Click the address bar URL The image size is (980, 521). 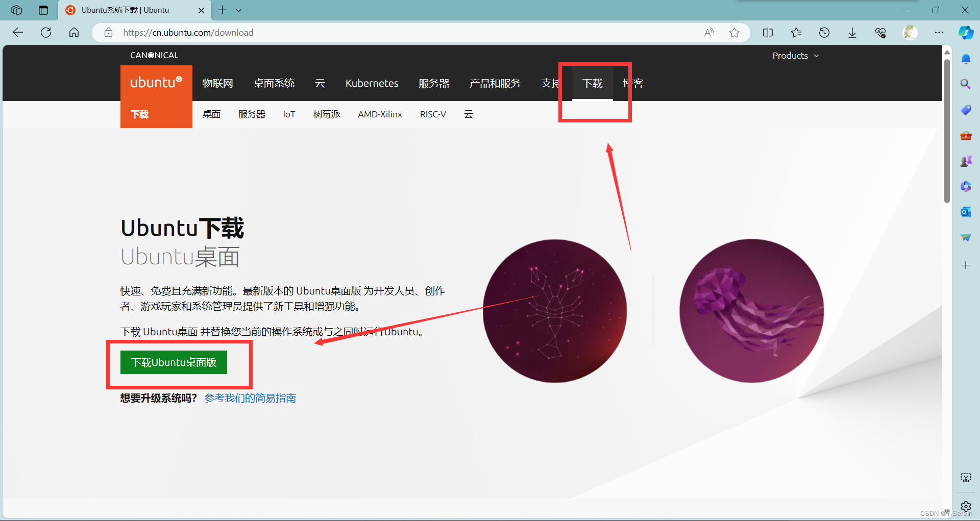click(188, 33)
